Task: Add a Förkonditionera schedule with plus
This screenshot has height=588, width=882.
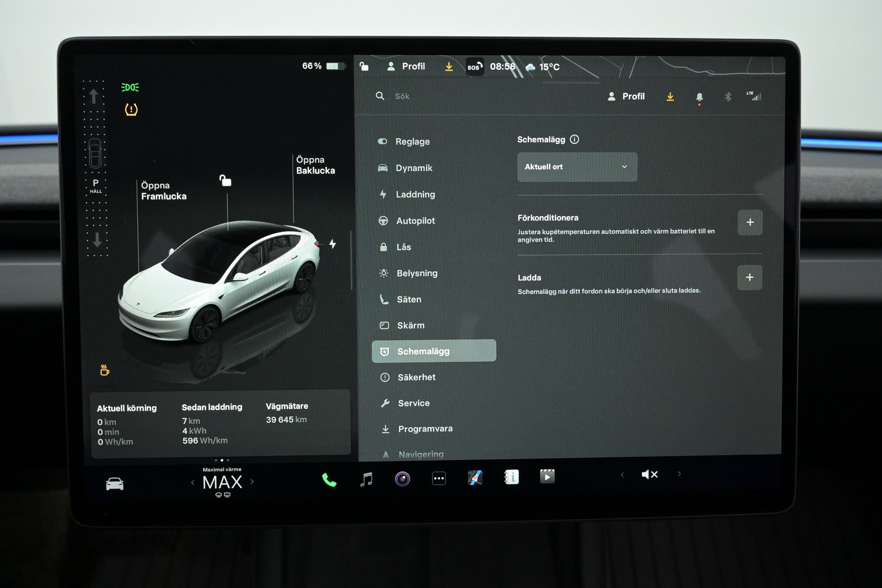Action: 750,222
